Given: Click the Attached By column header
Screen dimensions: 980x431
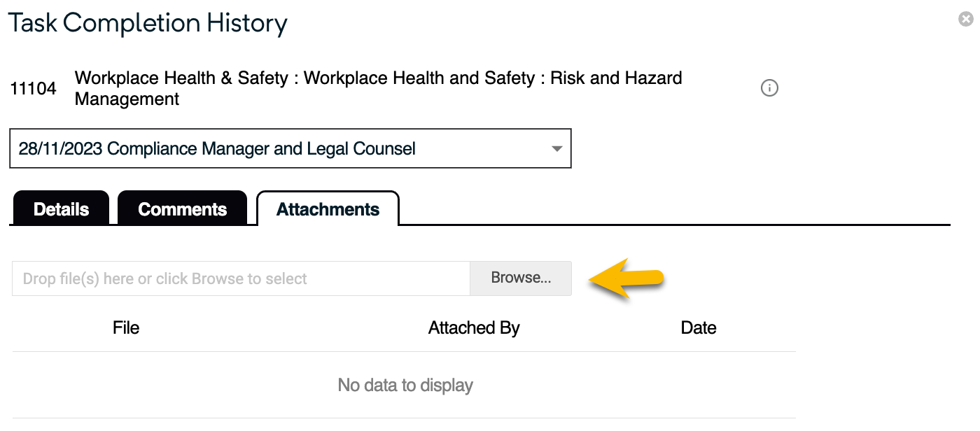Looking at the screenshot, I should [474, 328].
